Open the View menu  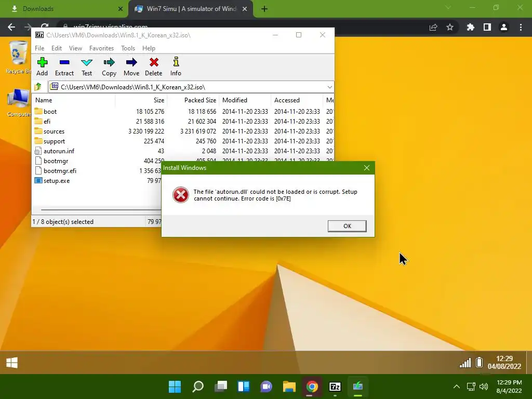tap(75, 48)
